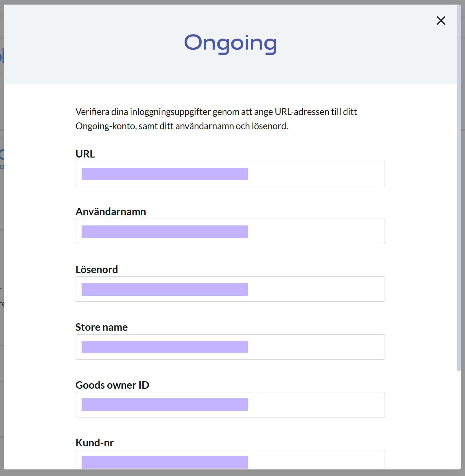
Task: Close the Ongoing dialog with the X icon
Action: (x=441, y=21)
